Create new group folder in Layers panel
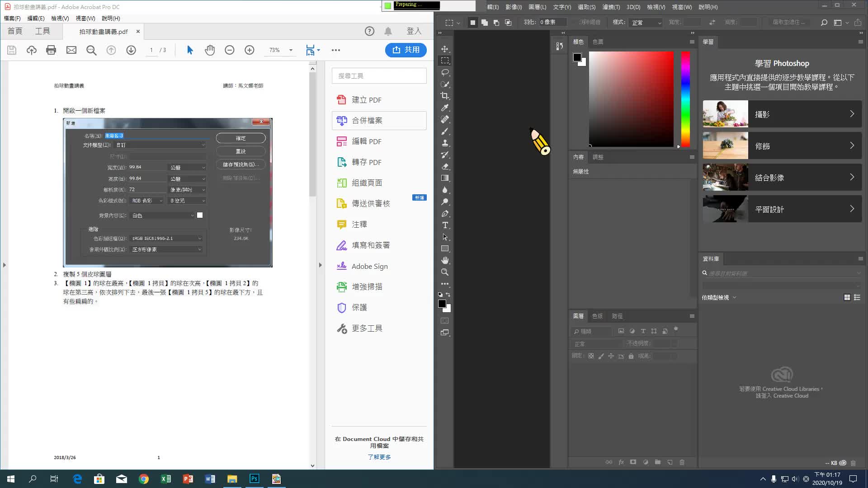This screenshot has height=488, width=868. coord(658,462)
